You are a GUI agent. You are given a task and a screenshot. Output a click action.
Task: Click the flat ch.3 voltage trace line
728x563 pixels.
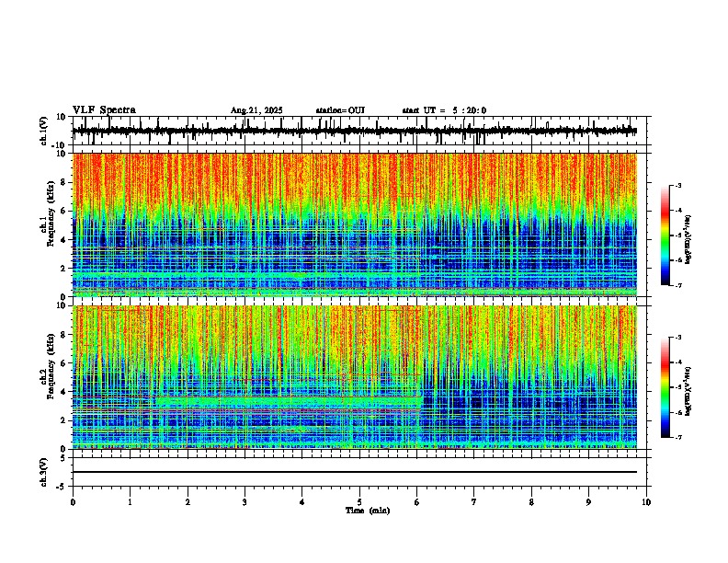point(354,472)
